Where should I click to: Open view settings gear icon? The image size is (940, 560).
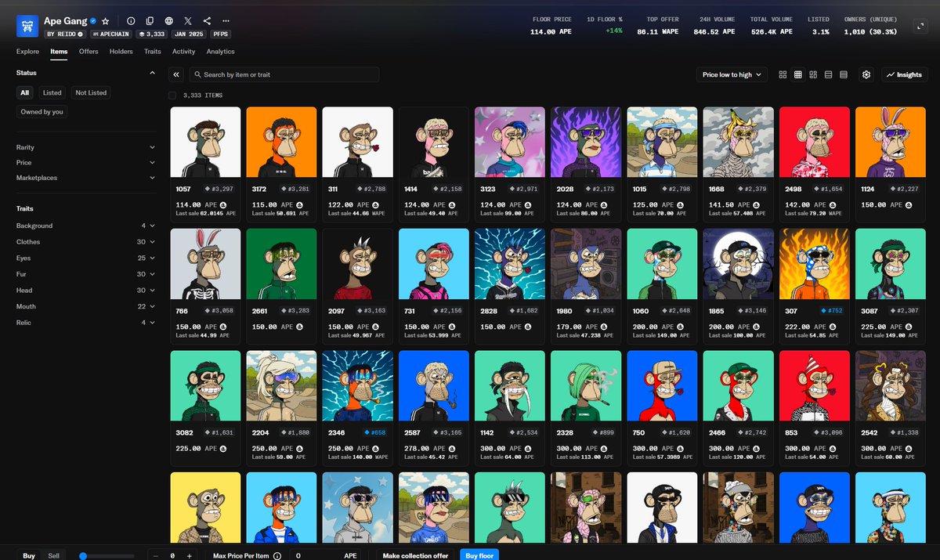[x=866, y=74]
